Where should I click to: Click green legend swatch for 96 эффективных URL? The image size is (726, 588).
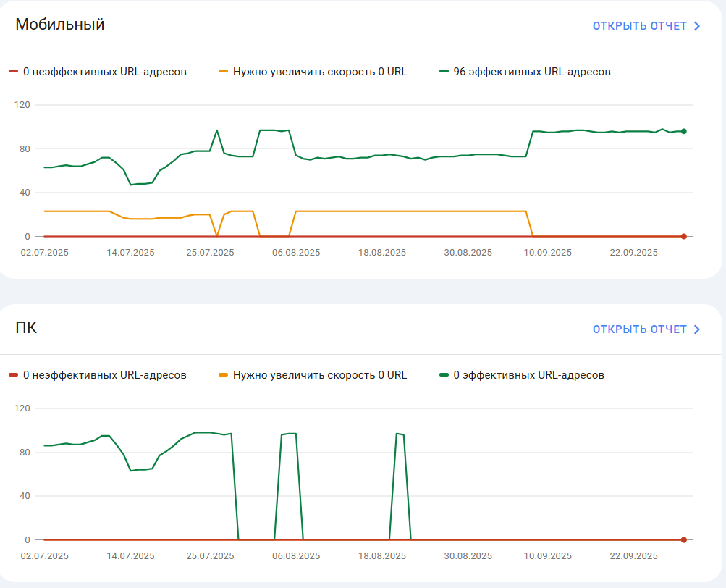[x=444, y=72]
